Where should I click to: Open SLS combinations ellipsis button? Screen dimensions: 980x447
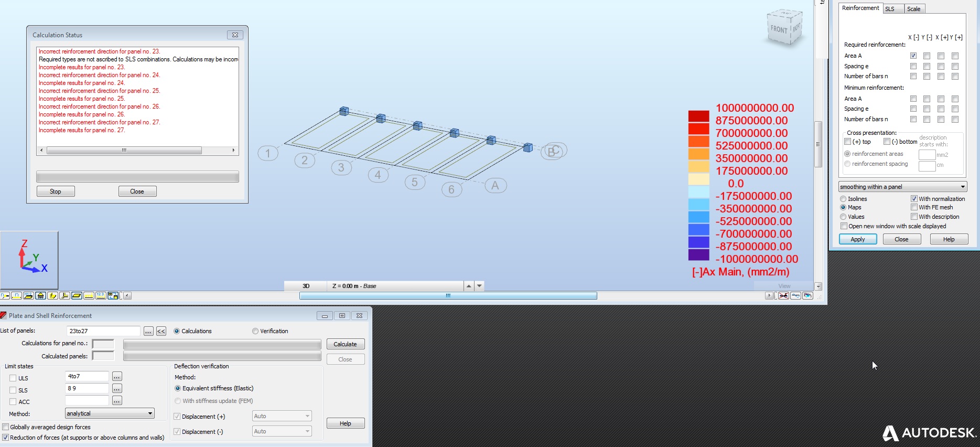pyautogui.click(x=117, y=388)
